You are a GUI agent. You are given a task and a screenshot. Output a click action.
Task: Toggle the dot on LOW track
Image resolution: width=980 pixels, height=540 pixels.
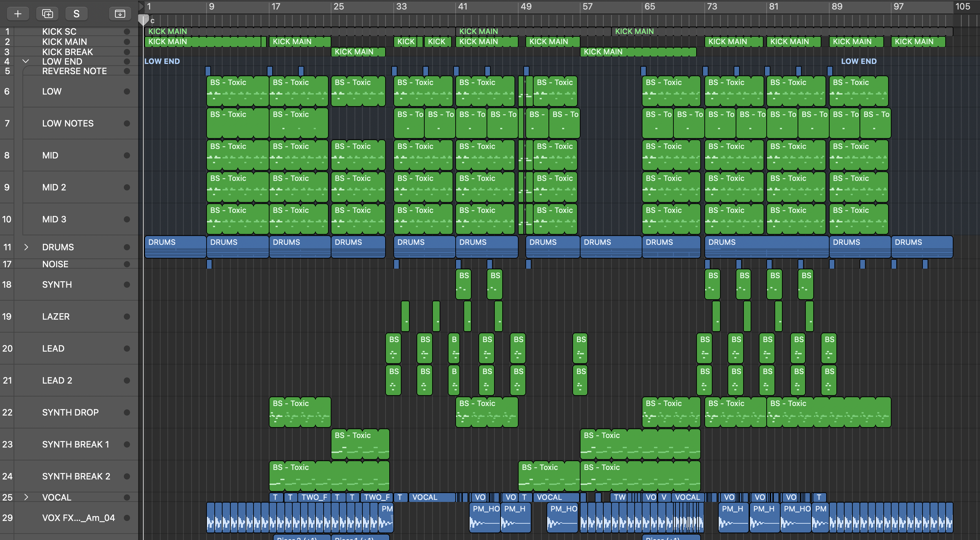pyautogui.click(x=127, y=91)
